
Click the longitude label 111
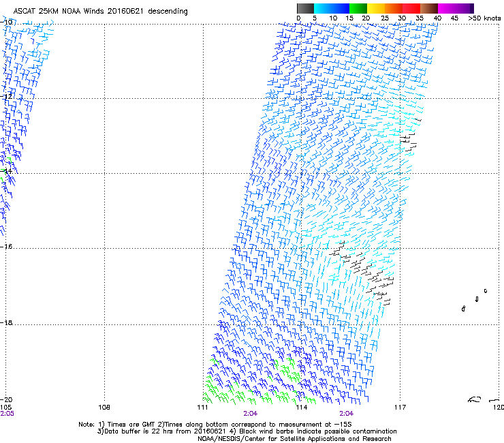coord(202,408)
